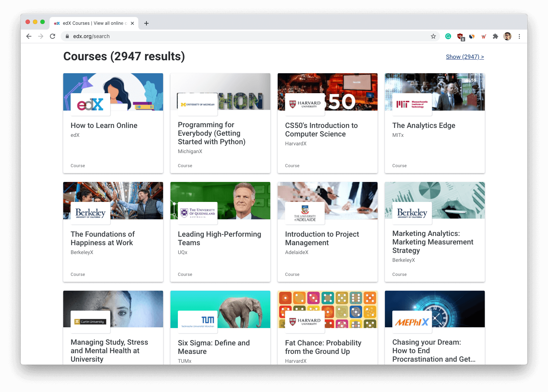Go forward in browser history
This screenshot has width=548, height=392.
41,36
